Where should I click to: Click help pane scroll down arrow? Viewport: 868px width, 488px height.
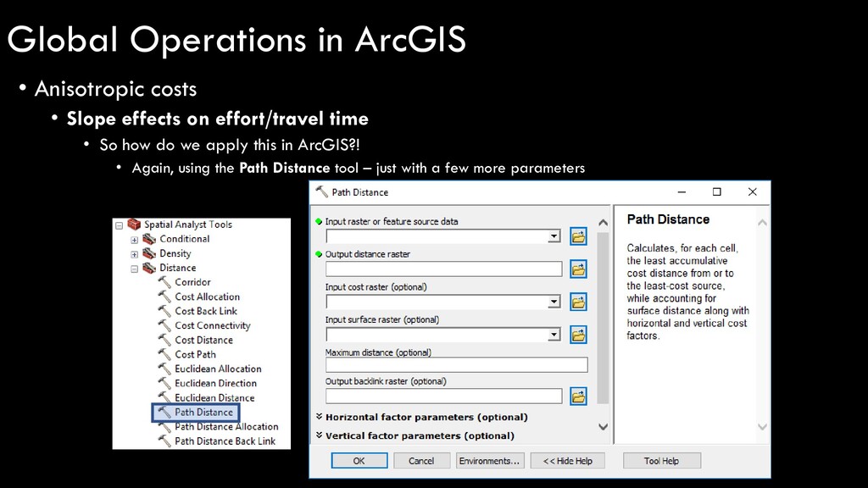tap(762, 427)
